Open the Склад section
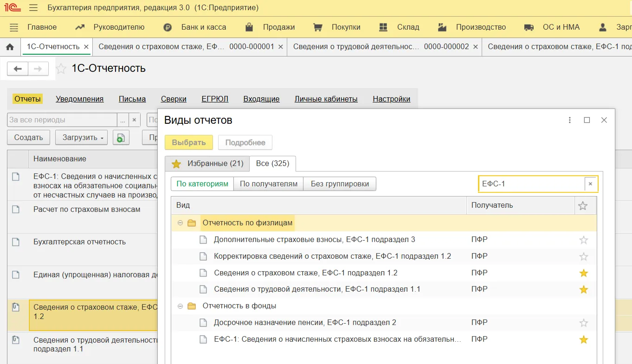Image resolution: width=632 pixels, height=364 pixels. point(407,27)
